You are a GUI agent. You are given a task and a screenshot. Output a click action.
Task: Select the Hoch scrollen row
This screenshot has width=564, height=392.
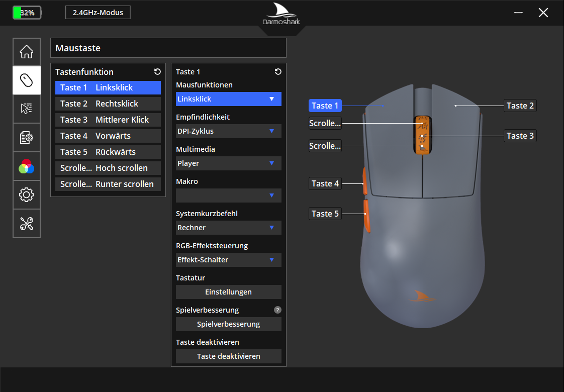pos(108,168)
